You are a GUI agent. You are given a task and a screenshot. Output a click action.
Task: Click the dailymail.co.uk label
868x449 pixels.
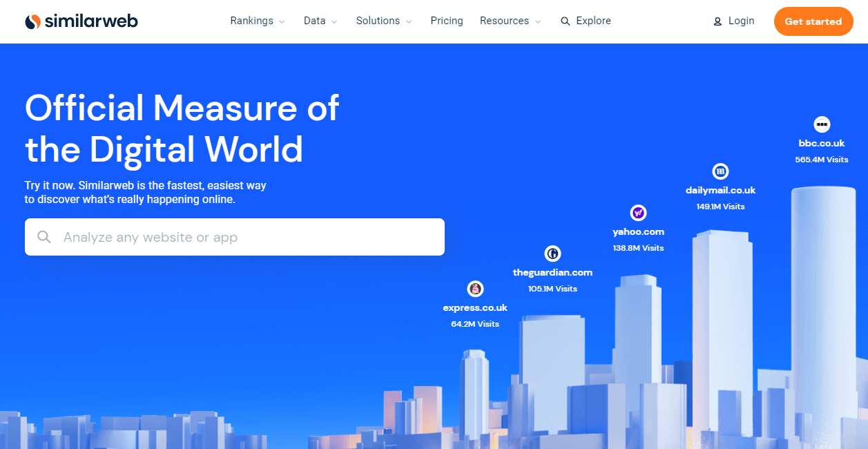pos(720,191)
